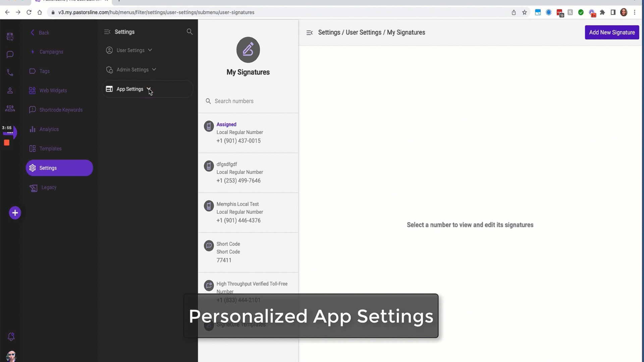Toggle the browser side panel icon
The height and width of the screenshot is (362, 644).
click(x=613, y=12)
